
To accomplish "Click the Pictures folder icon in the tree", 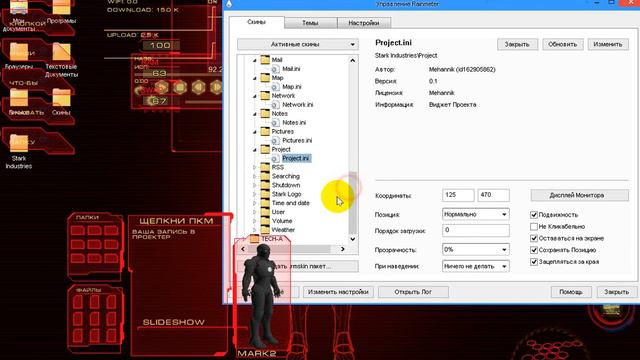I will point(265,131).
